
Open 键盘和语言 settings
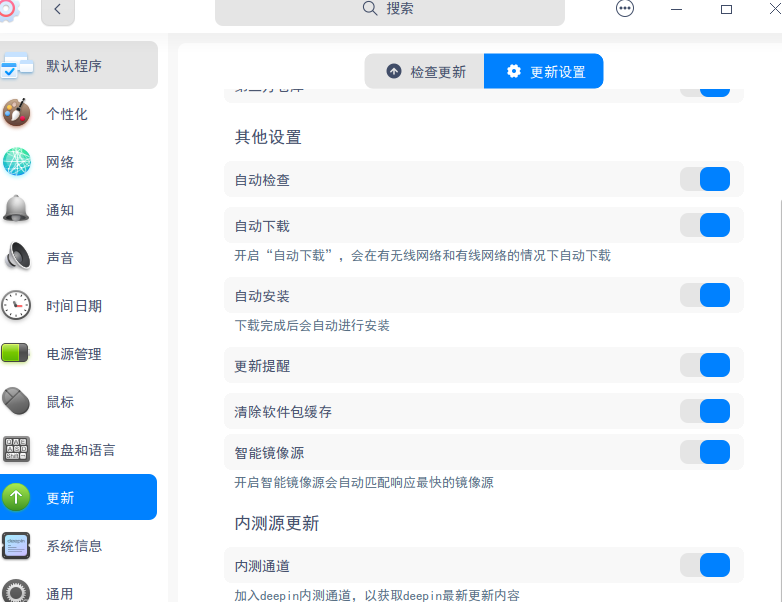(x=79, y=449)
